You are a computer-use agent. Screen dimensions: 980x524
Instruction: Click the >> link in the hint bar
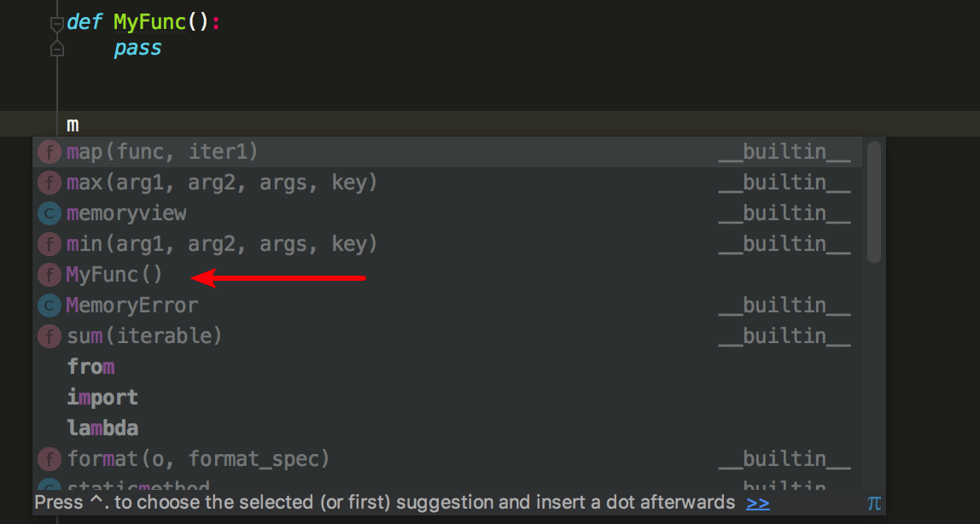click(x=757, y=503)
